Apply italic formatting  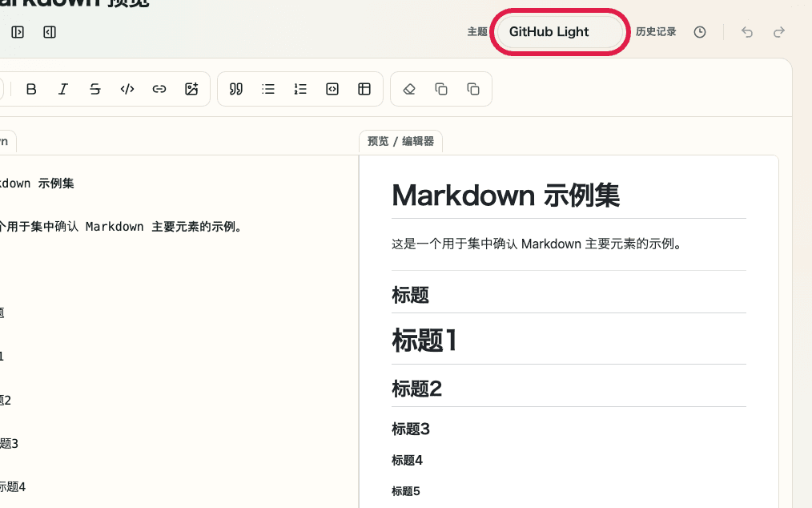63,89
